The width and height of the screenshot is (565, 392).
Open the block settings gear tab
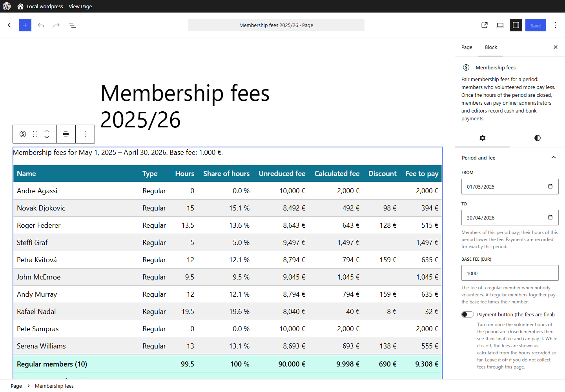[483, 138]
